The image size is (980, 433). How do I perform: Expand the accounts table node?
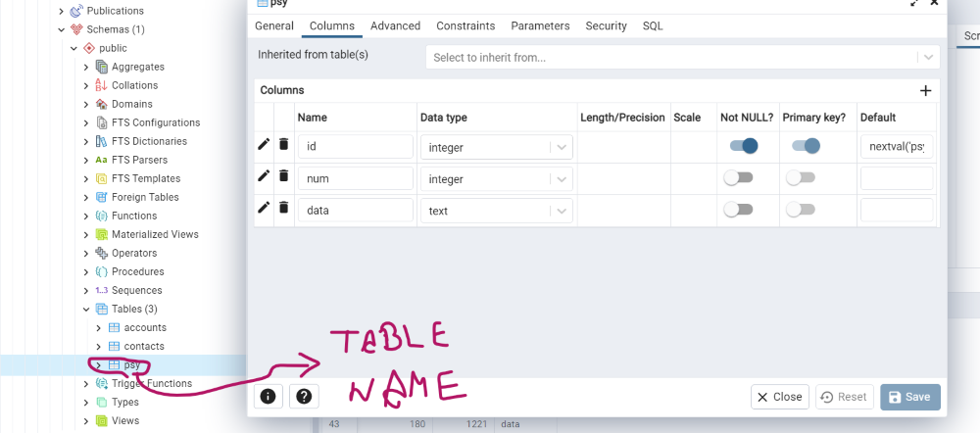[98, 327]
